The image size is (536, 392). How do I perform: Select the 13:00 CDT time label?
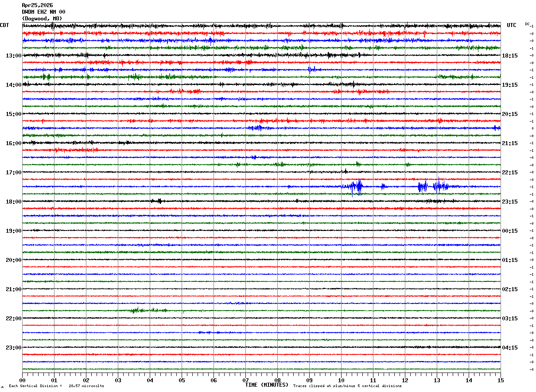(x=14, y=56)
